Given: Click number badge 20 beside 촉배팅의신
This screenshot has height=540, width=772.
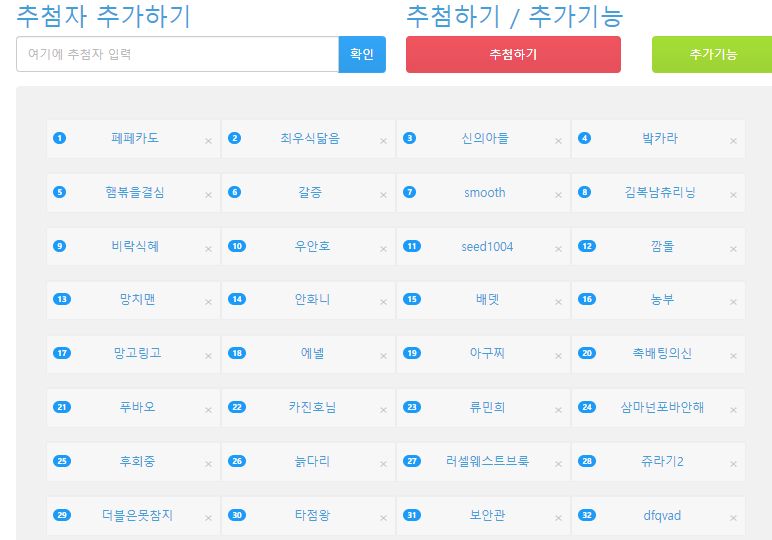Looking at the screenshot, I should (x=587, y=353).
